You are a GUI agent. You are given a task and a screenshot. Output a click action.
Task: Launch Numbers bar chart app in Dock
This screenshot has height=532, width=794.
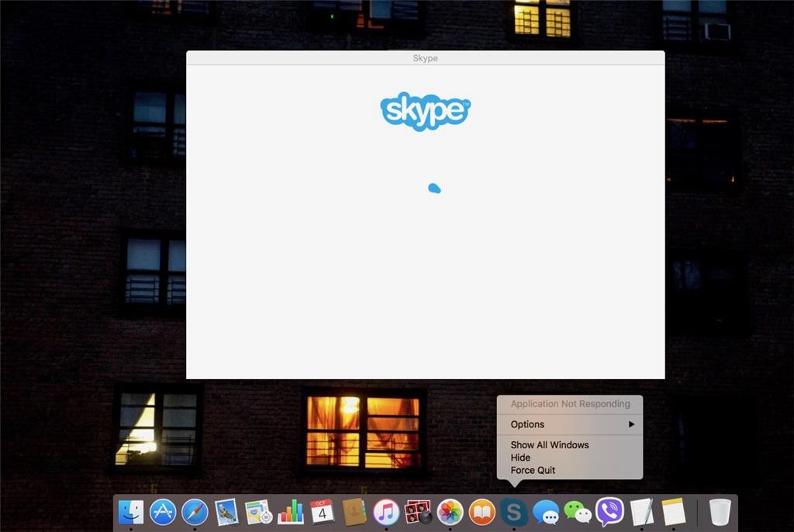point(290,512)
